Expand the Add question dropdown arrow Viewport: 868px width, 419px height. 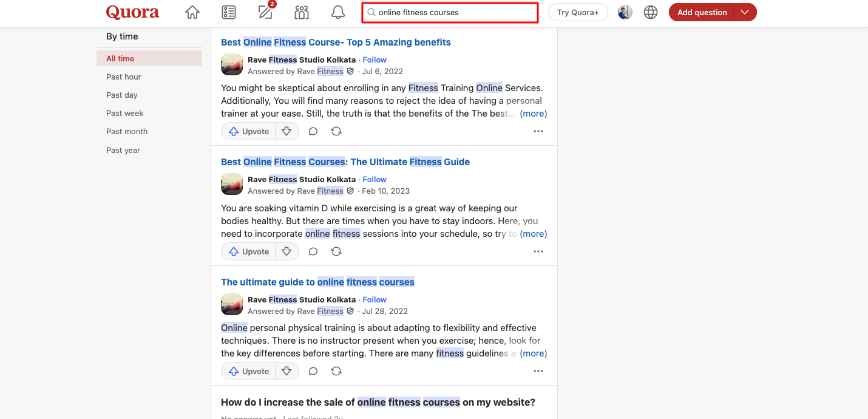click(745, 12)
